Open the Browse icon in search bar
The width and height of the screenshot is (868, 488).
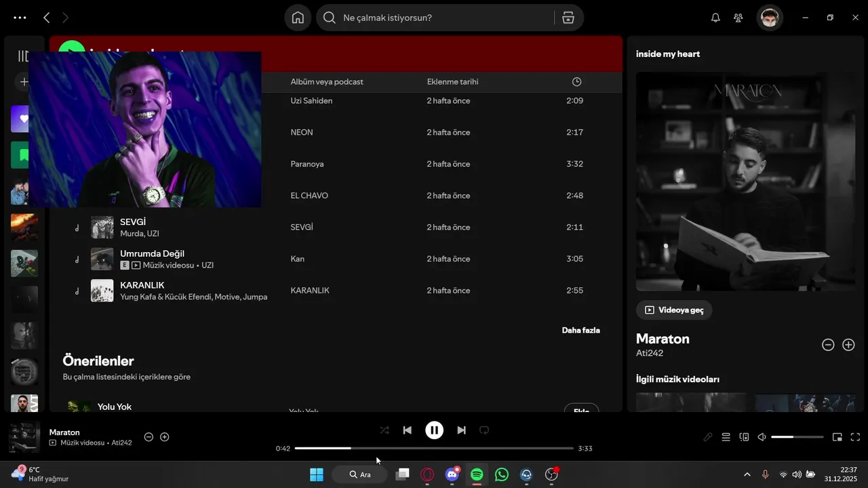coord(568,18)
